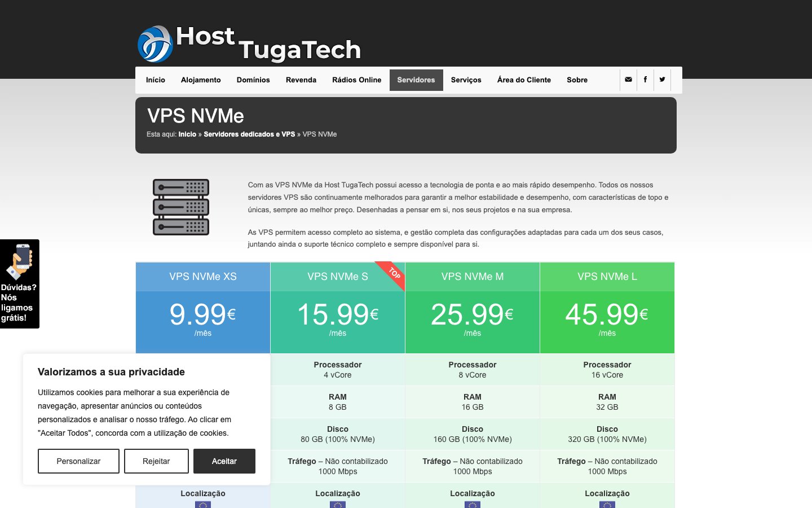Click the Valorizamos a sua privacidade heading
This screenshot has height=508, width=812.
pyautogui.click(x=111, y=372)
